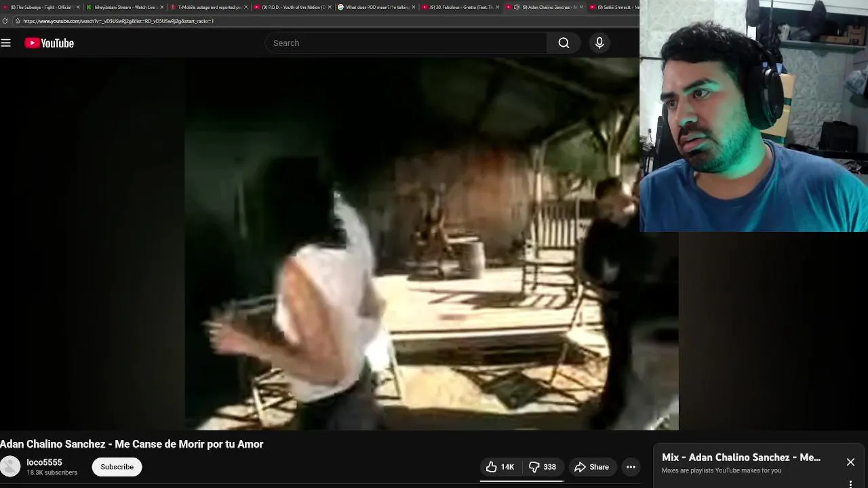868x488 pixels.
Task: Click the YouTube logo to go home
Action: point(50,43)
